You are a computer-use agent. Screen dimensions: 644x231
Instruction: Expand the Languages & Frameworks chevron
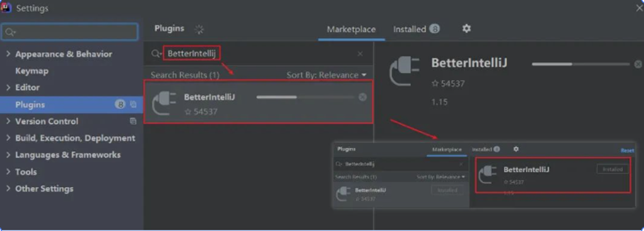coord(8,155)
